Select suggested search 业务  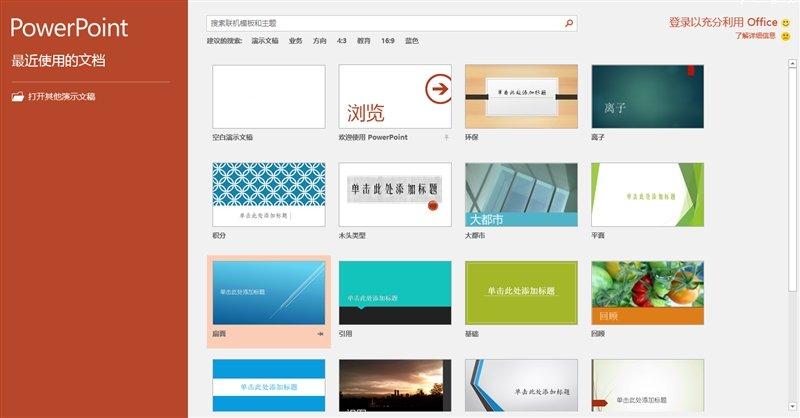pos(295,41)
